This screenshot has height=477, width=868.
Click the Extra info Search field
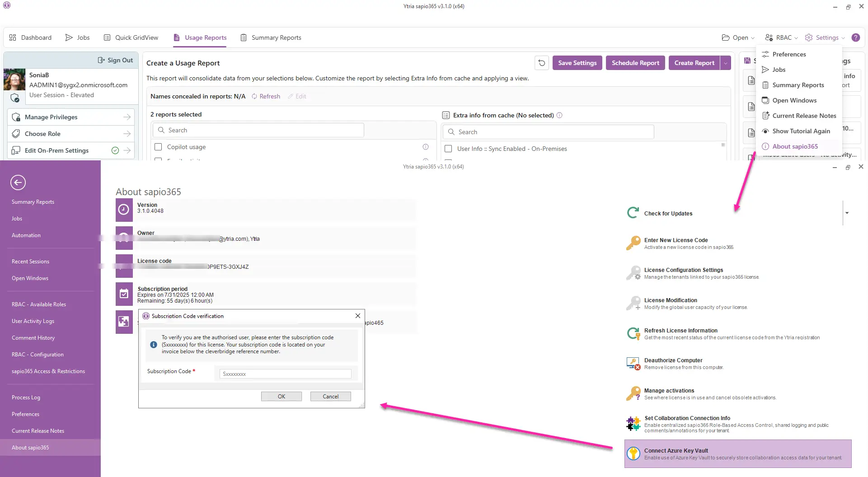point(549,132)
